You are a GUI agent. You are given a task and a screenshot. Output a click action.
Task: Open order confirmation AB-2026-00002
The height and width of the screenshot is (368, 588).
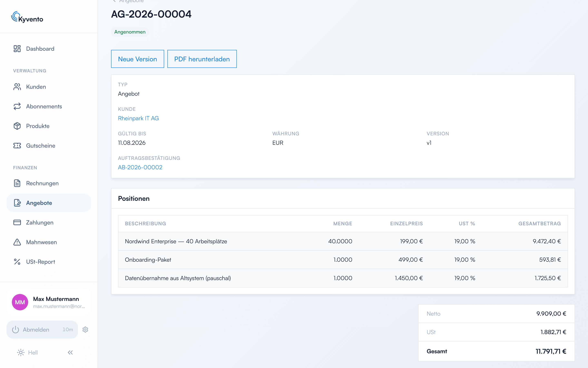coord(140,167)
